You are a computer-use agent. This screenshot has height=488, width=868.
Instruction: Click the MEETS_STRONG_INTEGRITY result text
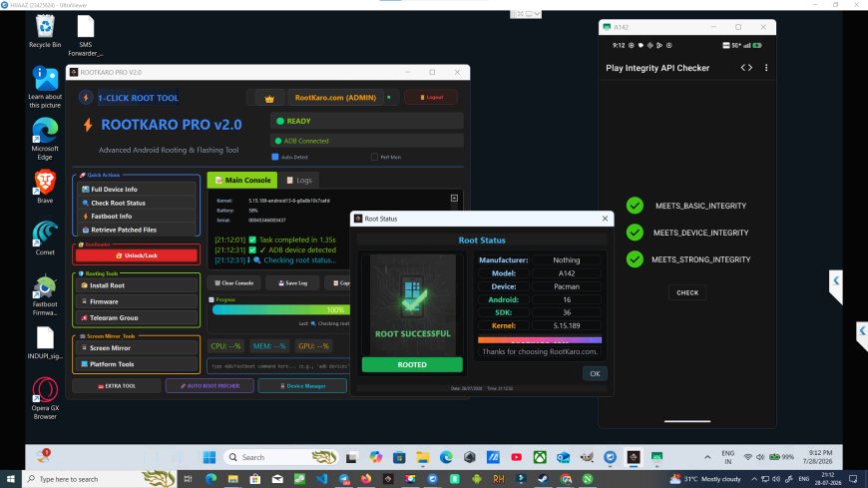(x=700, y=259)
